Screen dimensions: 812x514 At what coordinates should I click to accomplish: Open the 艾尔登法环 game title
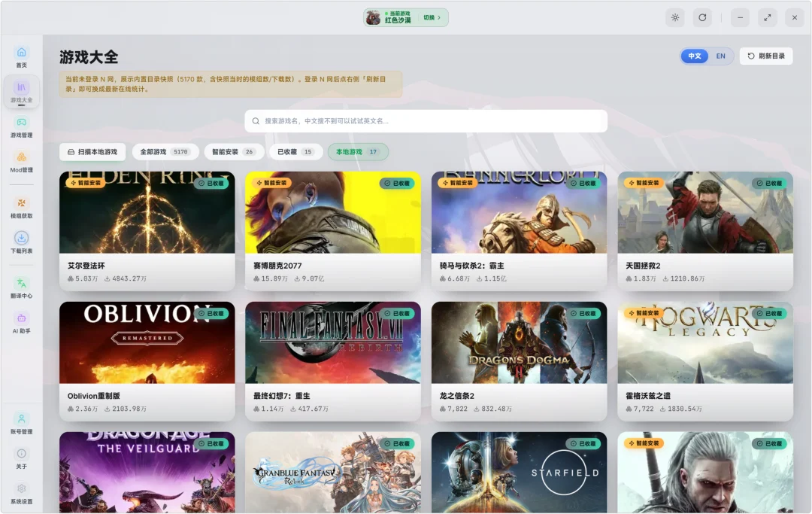(86, 266)
